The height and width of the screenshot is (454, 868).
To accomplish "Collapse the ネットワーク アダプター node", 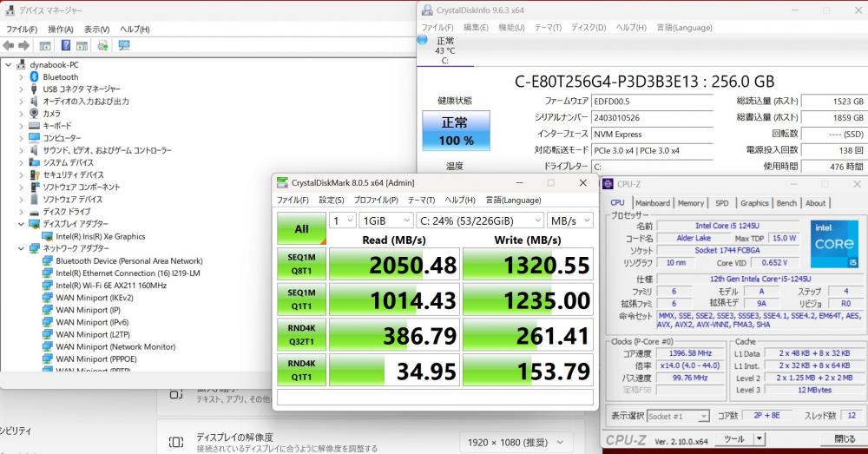I will pyautogui.click(x=21, y=248).
